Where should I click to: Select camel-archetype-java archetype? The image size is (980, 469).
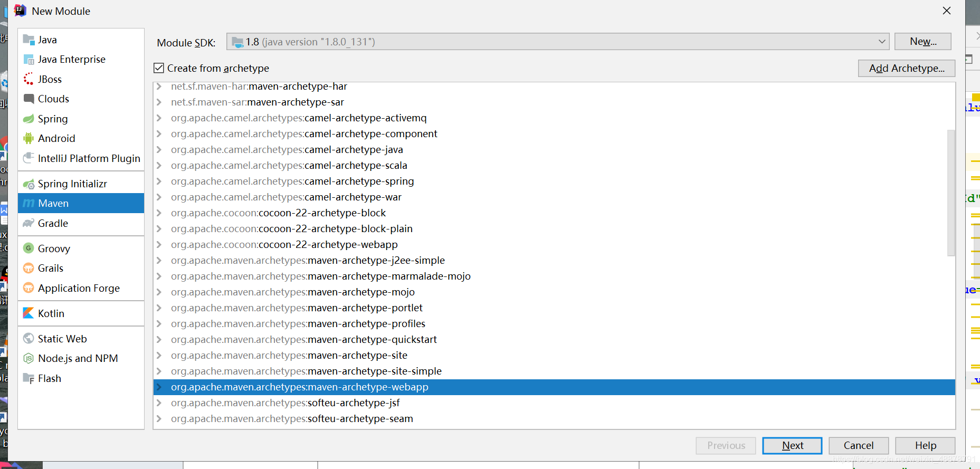pos(554,150)
